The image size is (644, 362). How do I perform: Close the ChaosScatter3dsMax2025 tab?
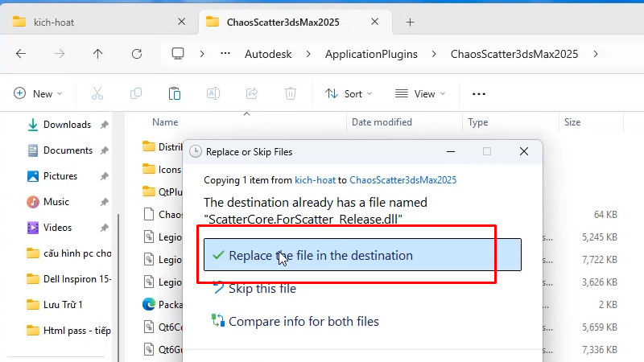click(x=375, y=22)
